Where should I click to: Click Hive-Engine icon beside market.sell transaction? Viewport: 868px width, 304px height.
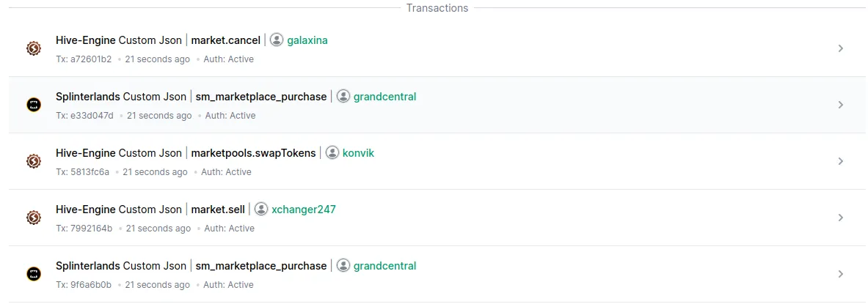[34, 218]
